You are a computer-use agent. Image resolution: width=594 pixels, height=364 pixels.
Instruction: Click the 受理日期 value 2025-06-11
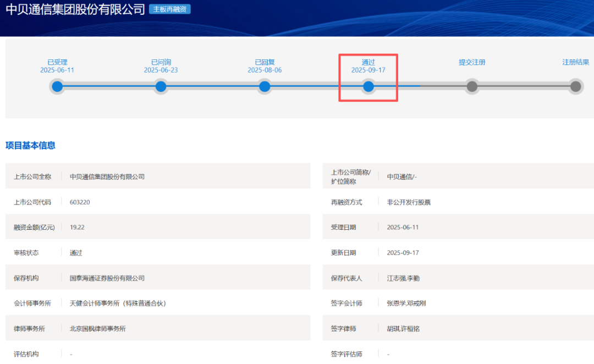(403, 227)
